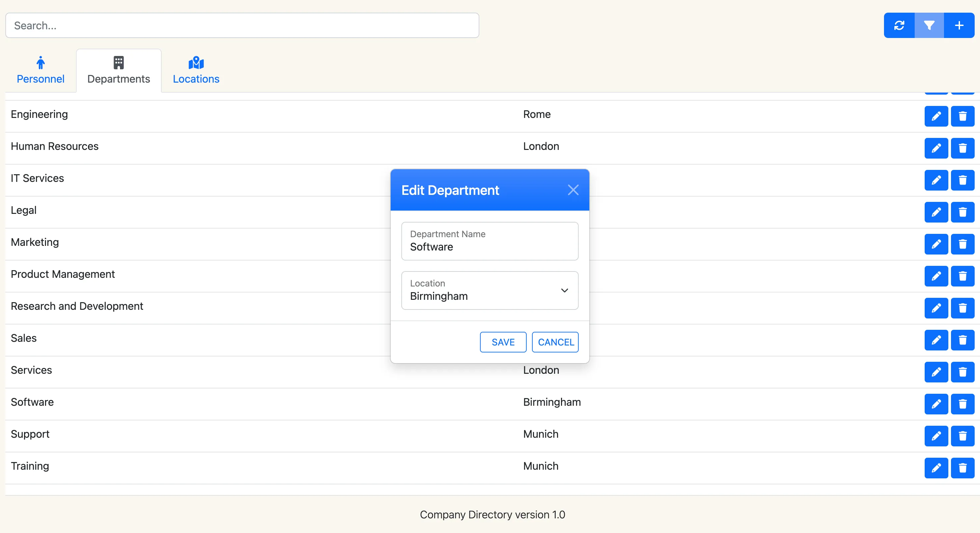Delete the Support department
This screenshot has height=533, width=980.
(963, 435)
